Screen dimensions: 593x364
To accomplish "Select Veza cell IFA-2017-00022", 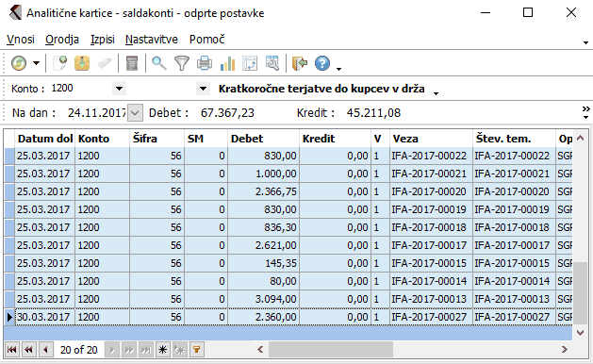I will click(x=431, y=156).
